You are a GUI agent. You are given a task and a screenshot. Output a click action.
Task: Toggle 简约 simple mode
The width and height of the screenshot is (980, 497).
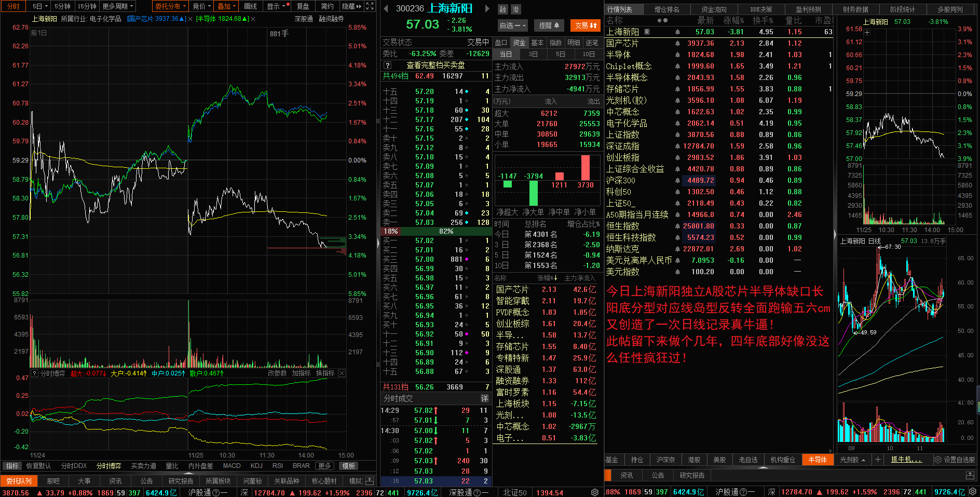(x=327, y=6)
